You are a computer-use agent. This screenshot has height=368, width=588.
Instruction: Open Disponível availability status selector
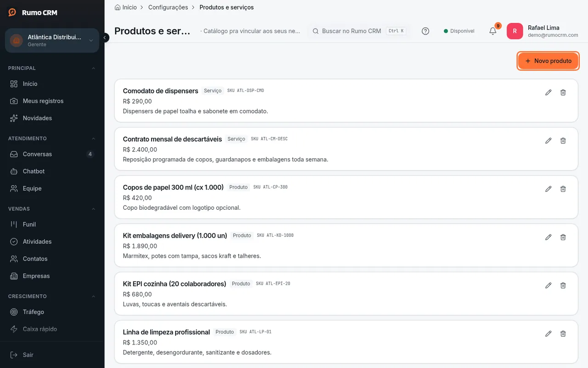459,31
